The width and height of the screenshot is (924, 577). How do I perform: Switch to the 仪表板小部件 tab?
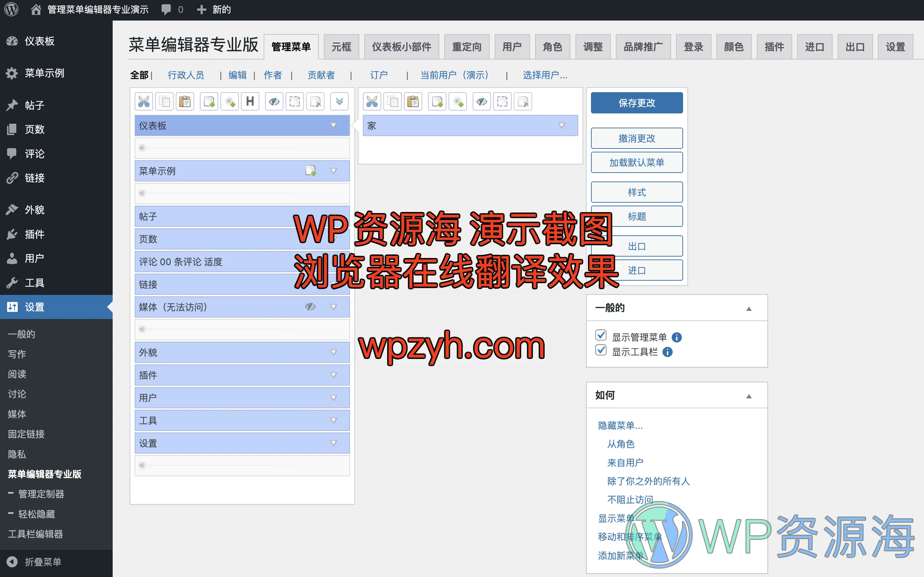[401, 47]
